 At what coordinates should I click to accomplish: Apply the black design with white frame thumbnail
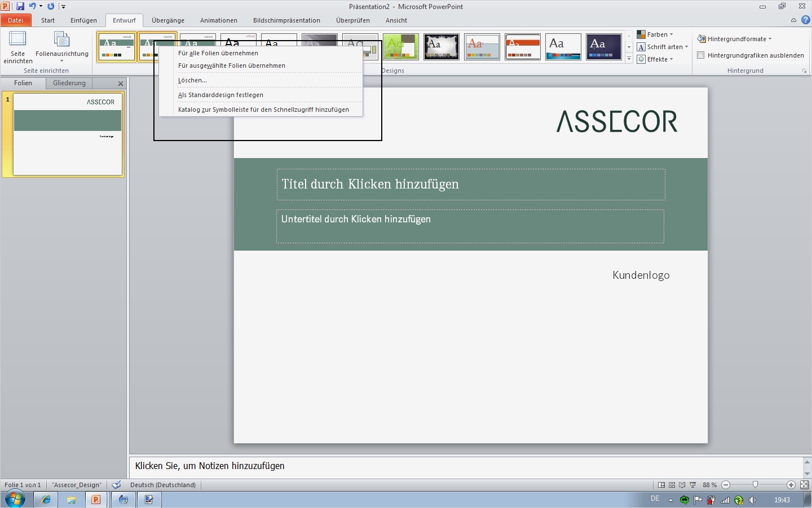[442, 47]
